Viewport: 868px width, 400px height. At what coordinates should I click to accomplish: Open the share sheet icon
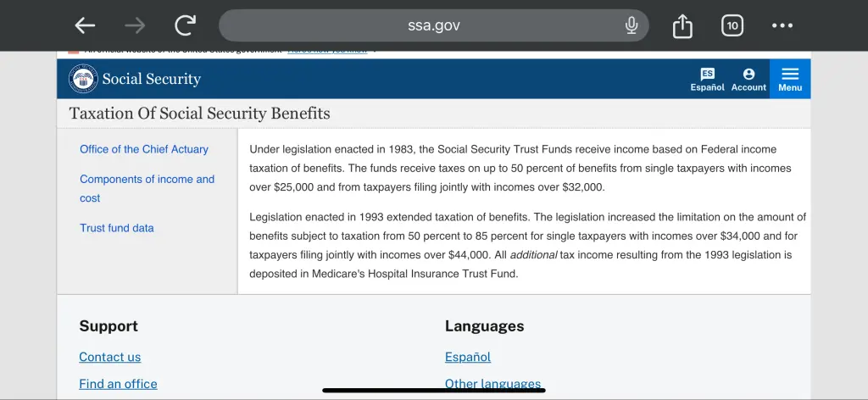point(682,26)
